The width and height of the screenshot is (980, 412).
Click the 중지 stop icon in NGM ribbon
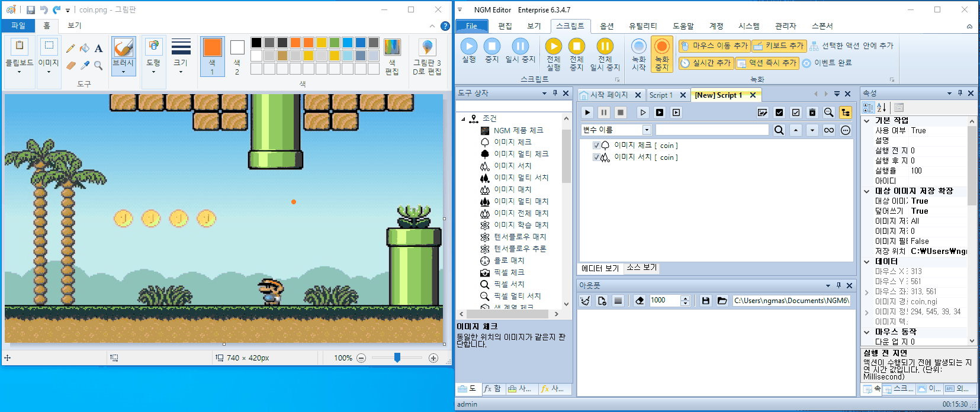tap(492, 46)
